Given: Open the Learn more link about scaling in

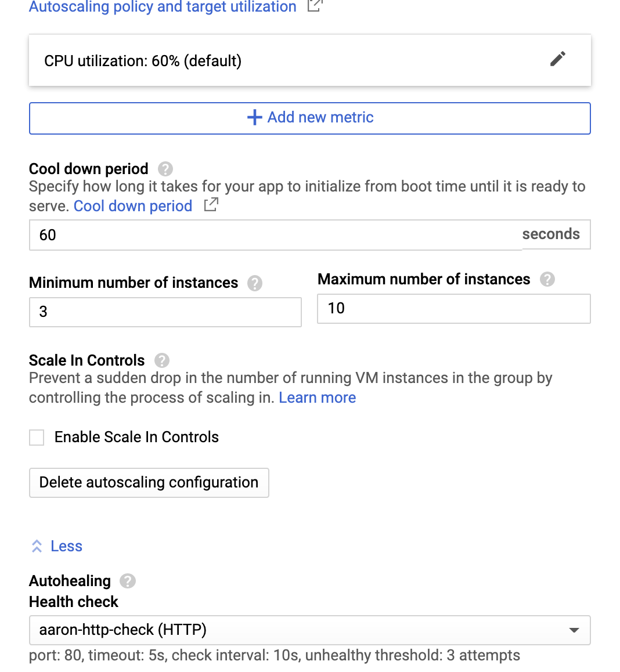Looking at the screenshot, I should pos(318,398).
